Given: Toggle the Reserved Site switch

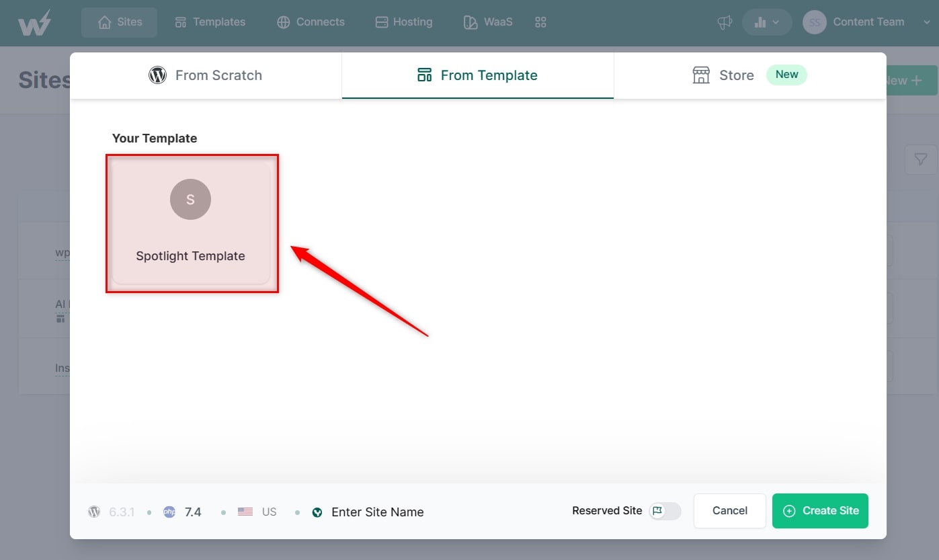Looking at the screenshot, I should (665, 511).
